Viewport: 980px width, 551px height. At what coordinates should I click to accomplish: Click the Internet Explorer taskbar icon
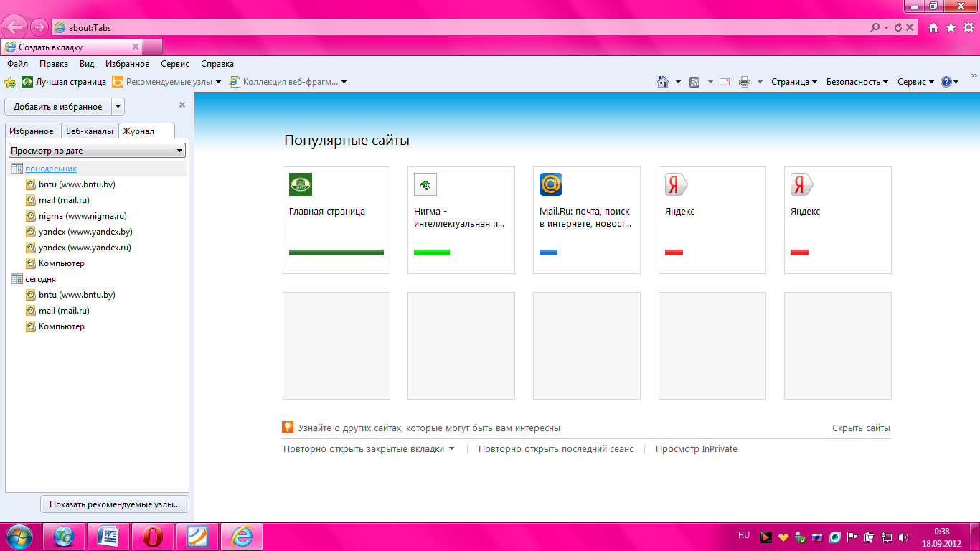242,536
